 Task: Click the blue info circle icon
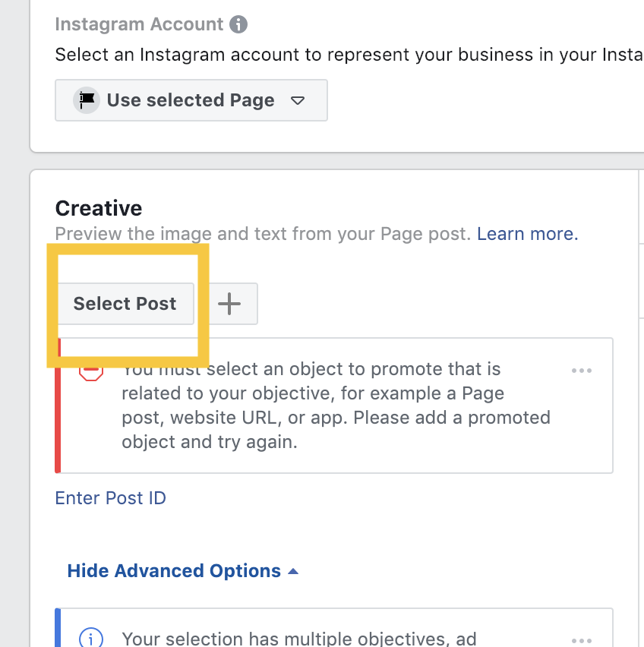point(91,639)
